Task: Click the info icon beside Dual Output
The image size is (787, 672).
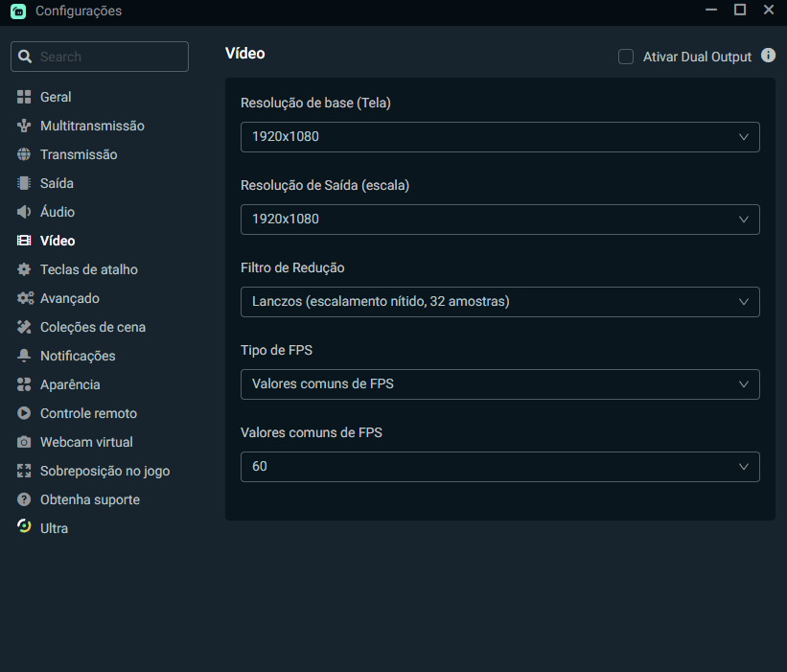Action: coord(768,56)
